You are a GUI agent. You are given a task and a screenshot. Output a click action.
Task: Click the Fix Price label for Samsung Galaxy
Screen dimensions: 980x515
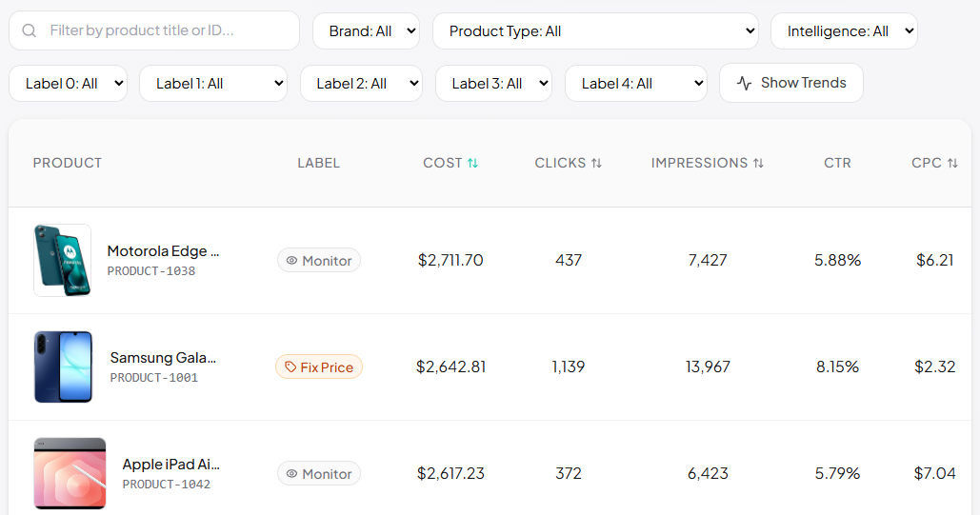click(x=319, y=366)
